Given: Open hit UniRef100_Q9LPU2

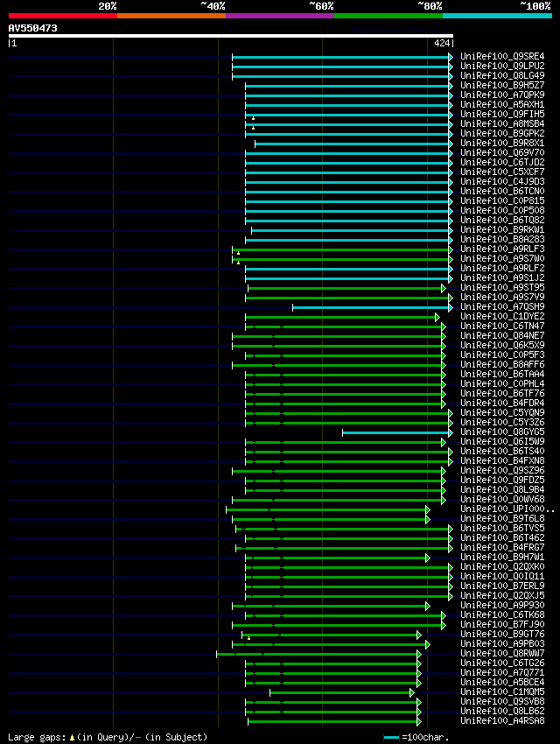Looking at the screenshot, I should point(502,66).
